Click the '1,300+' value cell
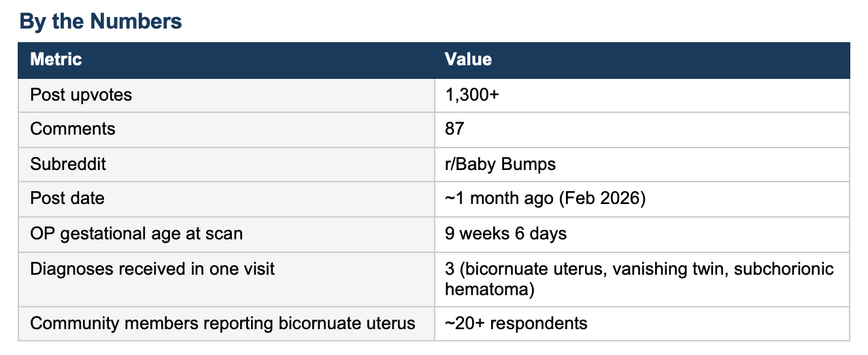 (x=642, y=95)
